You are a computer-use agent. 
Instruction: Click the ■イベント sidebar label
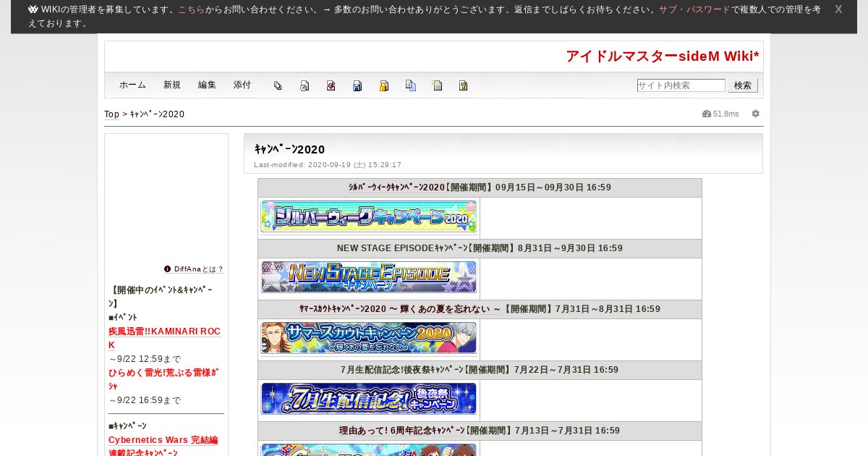click(x=123, y=317)
